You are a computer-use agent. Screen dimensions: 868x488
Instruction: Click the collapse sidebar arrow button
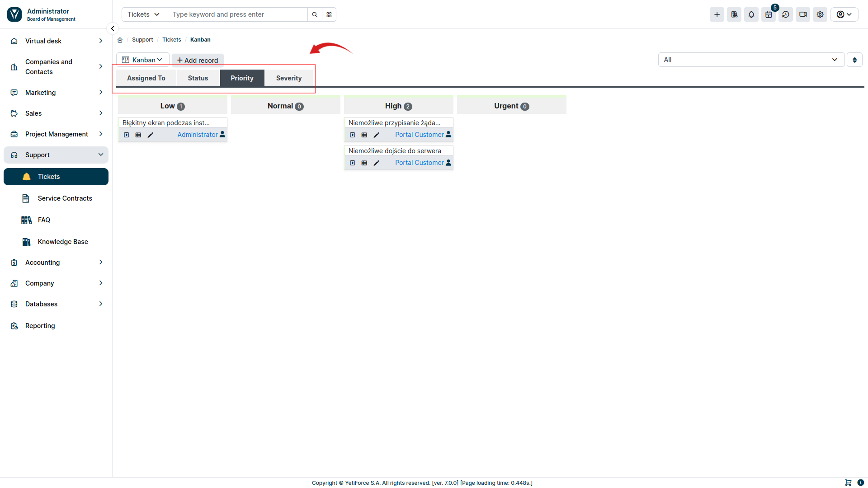coord(113,28)
